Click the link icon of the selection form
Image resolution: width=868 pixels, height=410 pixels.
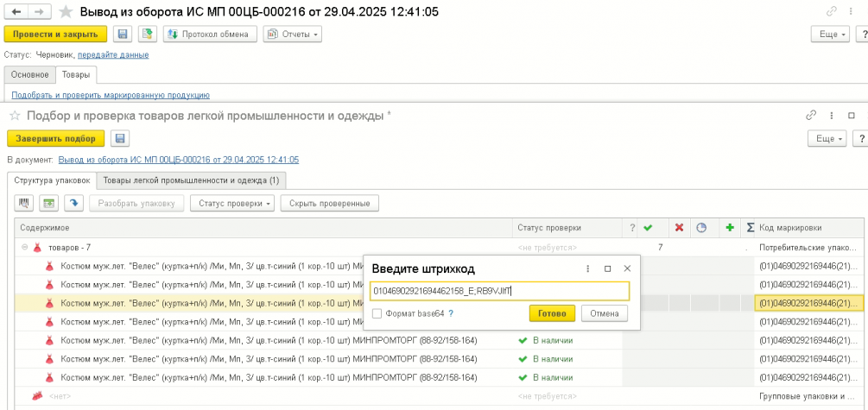(x=811, y=115)
